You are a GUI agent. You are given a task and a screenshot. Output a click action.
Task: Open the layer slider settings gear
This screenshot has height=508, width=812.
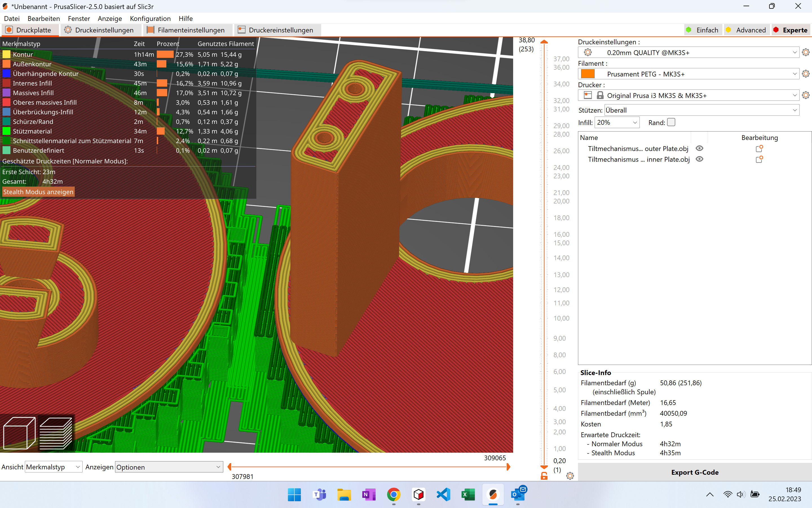[x=570, y=476]
